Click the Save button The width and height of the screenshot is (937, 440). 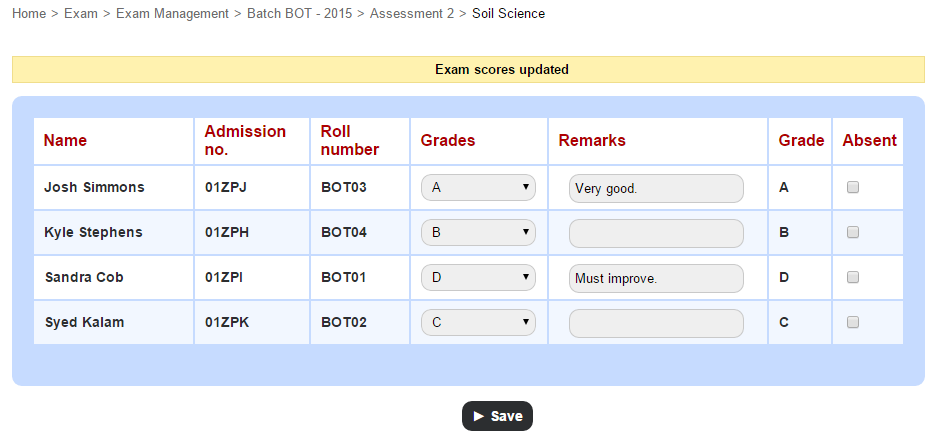(497, 416)
